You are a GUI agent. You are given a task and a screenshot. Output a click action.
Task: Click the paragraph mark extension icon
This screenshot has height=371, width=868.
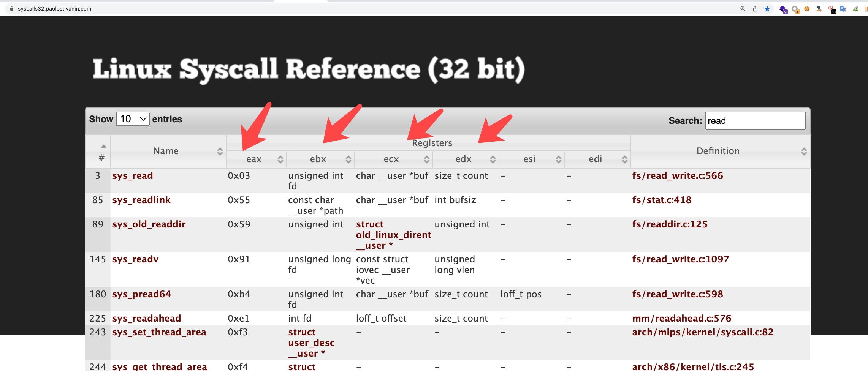click(x=819, y=9)
